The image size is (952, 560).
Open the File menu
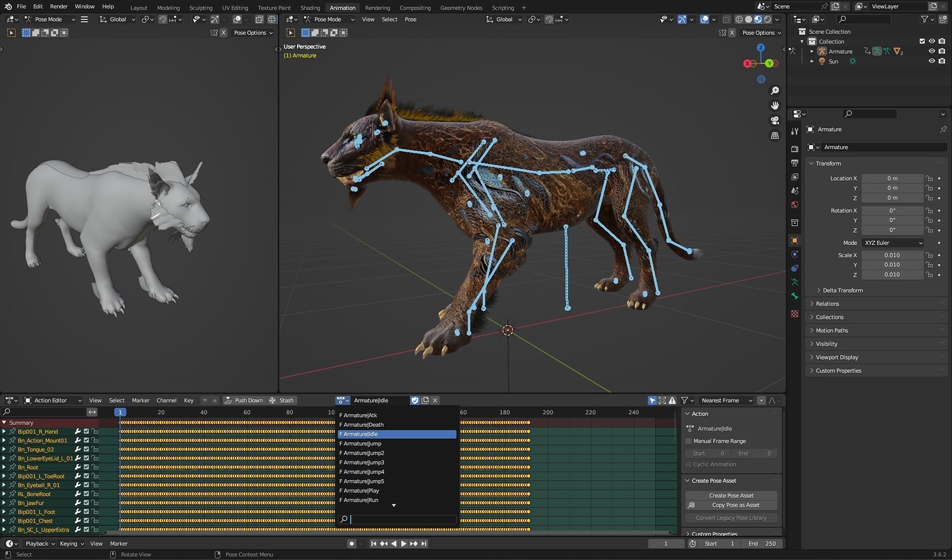[x=21, y=6]
